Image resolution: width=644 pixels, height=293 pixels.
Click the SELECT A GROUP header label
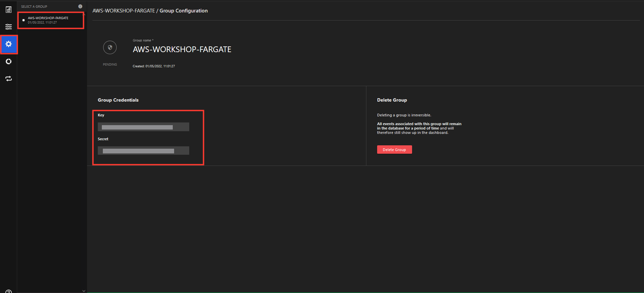pyautogui.click(x=34, y=7)
